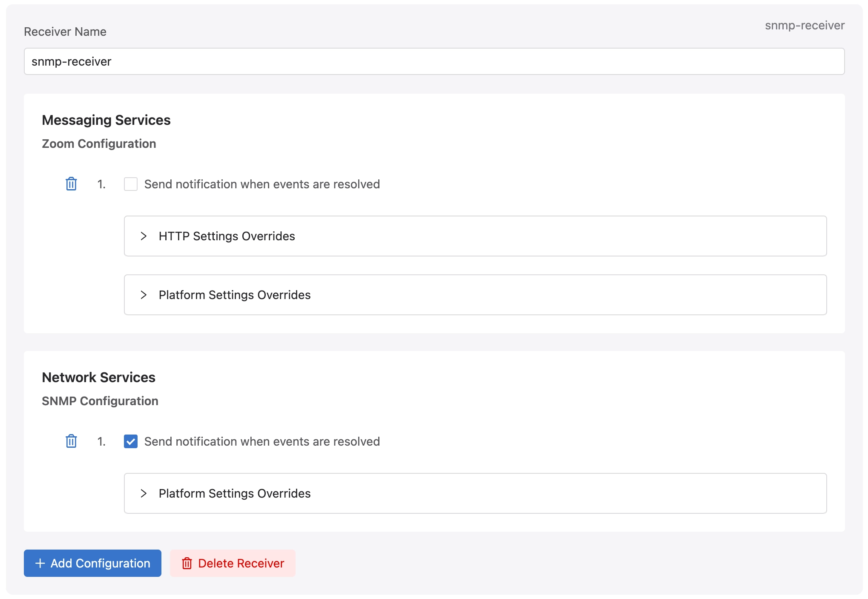Enable Zoom resolved events notification checkbox
The image size is (868, 599).
pyautogui.click(x=131, y=184)
